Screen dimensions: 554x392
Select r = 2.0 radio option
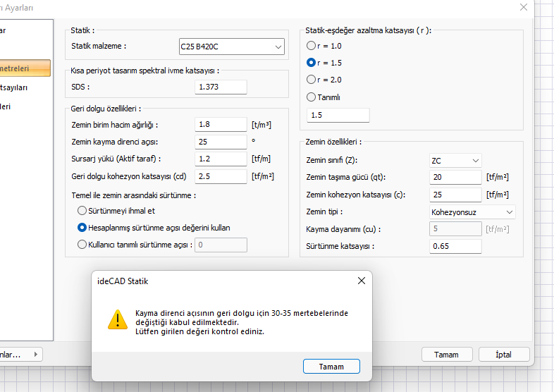point(312,80)
